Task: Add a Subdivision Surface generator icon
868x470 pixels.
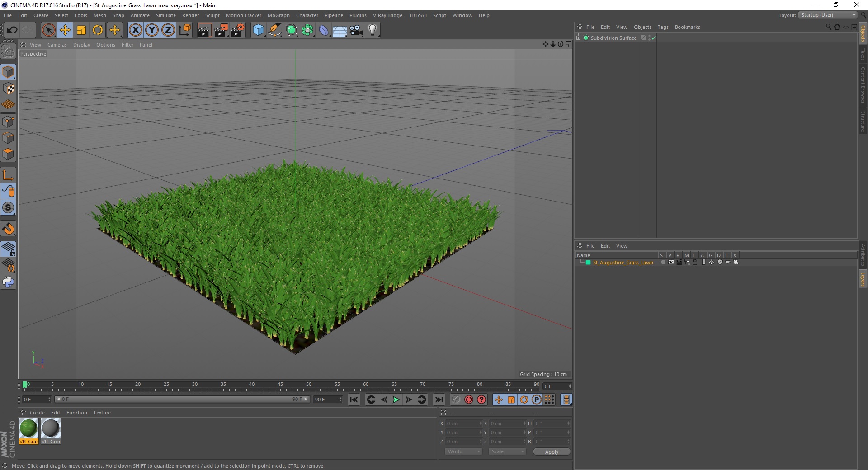Action: pyautogui.click(x=291, y=30)
